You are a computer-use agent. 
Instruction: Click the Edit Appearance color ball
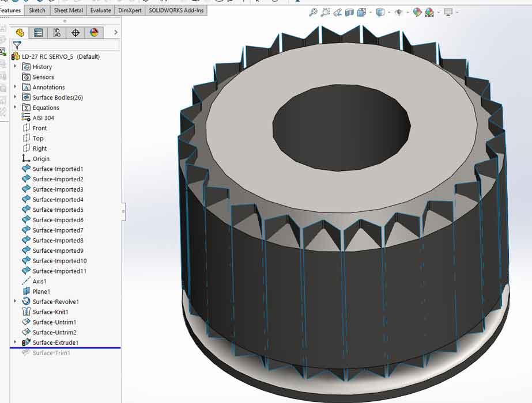tap(417, 13)
